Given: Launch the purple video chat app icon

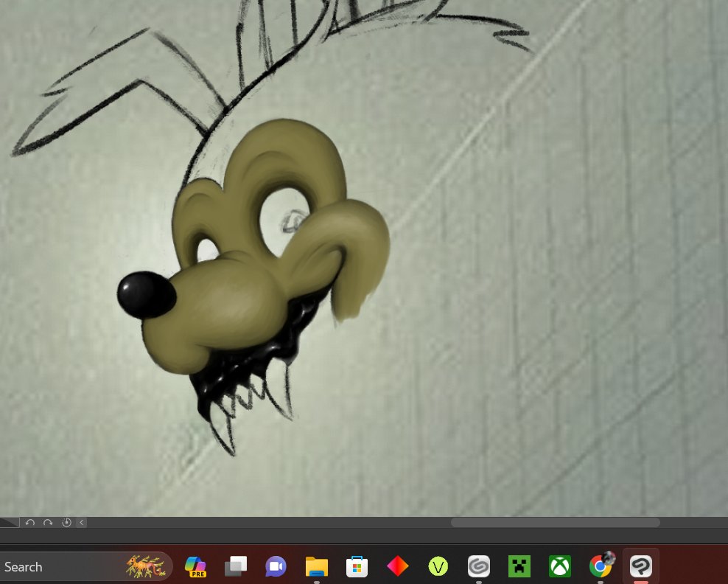Looking at the screenshot, I should (276, 567).
